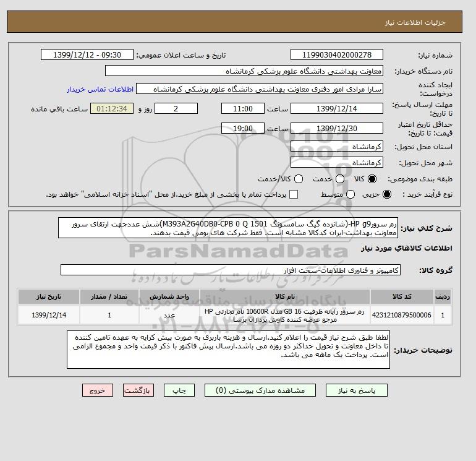
Task: Click the شماره نیاز field 1199030402000278
Action: (337, 54)
